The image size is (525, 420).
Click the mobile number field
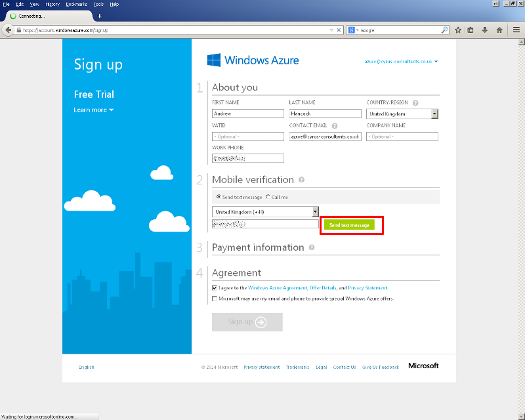click(265, 224)
